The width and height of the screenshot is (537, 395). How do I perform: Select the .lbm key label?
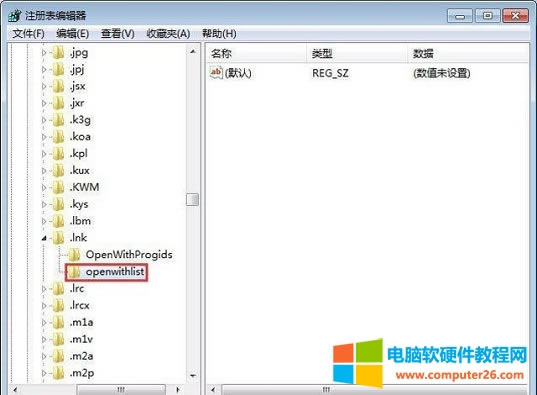point(80,221)
